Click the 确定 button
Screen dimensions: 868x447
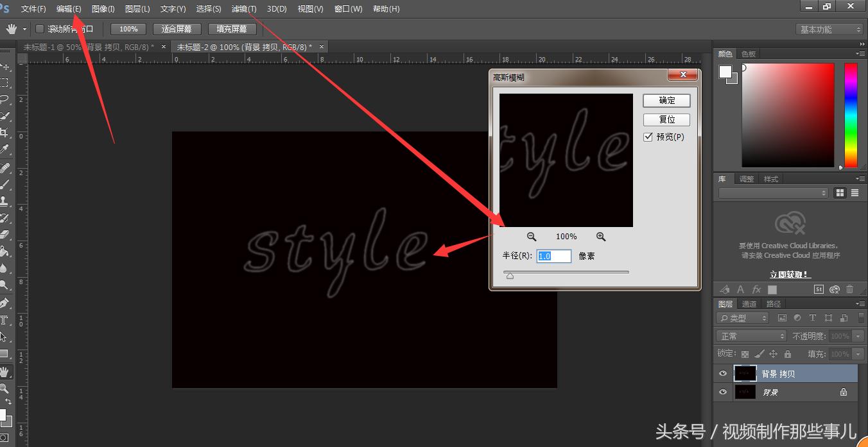666,101
